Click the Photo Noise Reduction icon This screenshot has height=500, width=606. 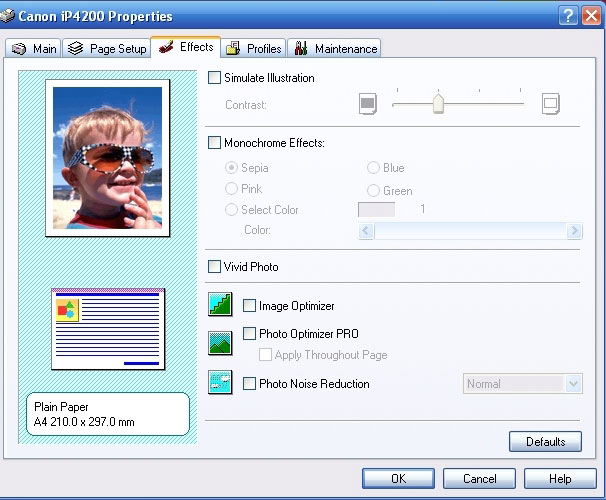click(x=220, y=382)
